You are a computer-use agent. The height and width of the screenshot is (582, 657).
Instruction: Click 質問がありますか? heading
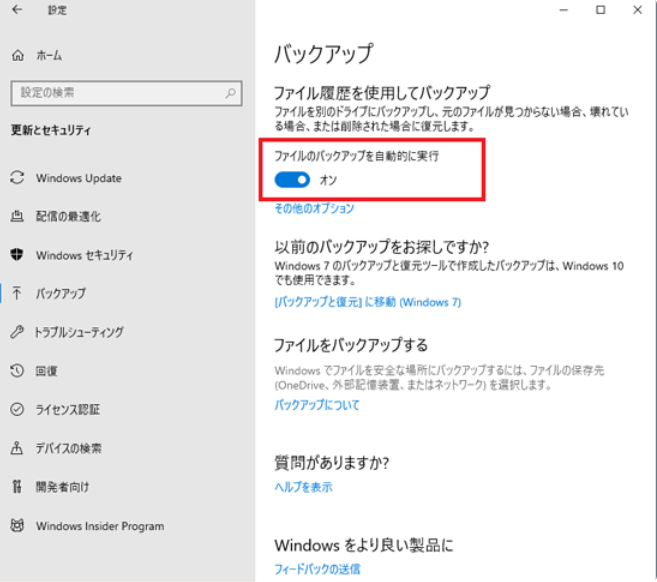point(332,463)
